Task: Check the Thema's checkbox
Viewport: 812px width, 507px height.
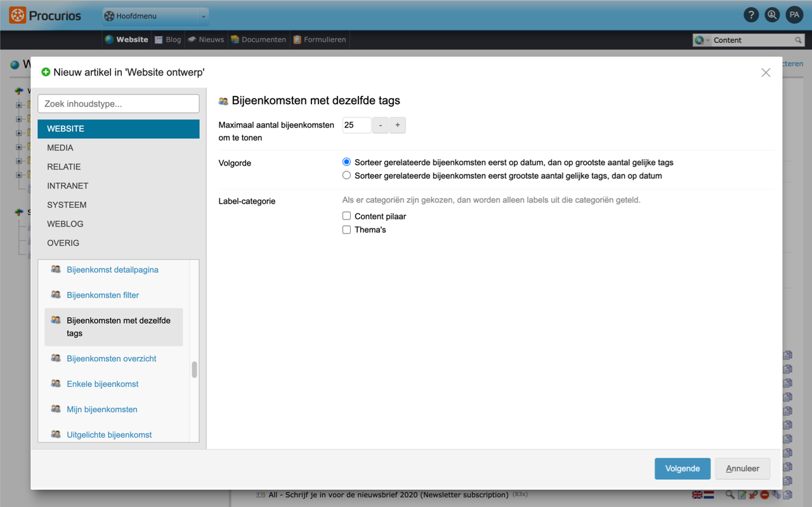Action: click(x=346, y=229)
